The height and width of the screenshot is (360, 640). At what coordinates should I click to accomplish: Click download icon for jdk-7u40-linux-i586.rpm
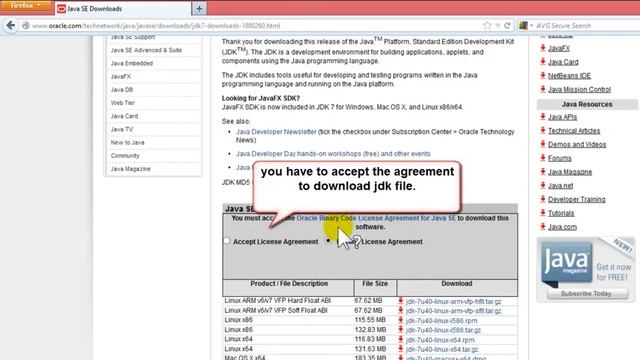[x=401, y=320]
